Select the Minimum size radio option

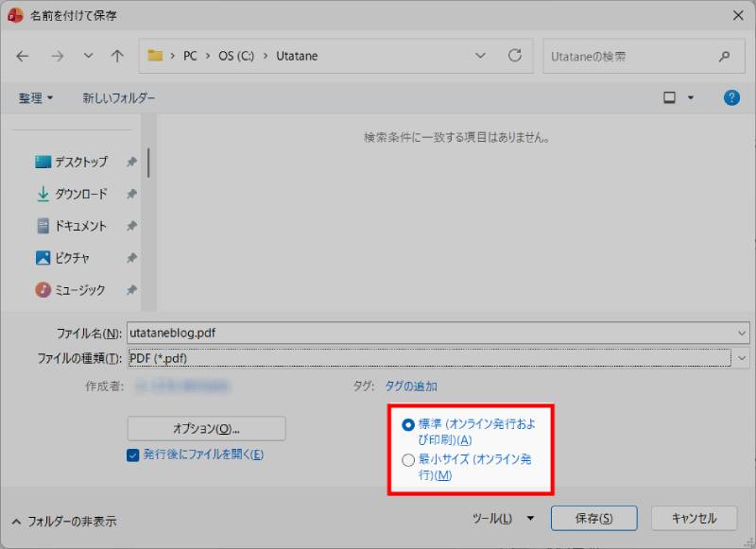[408, 460]
